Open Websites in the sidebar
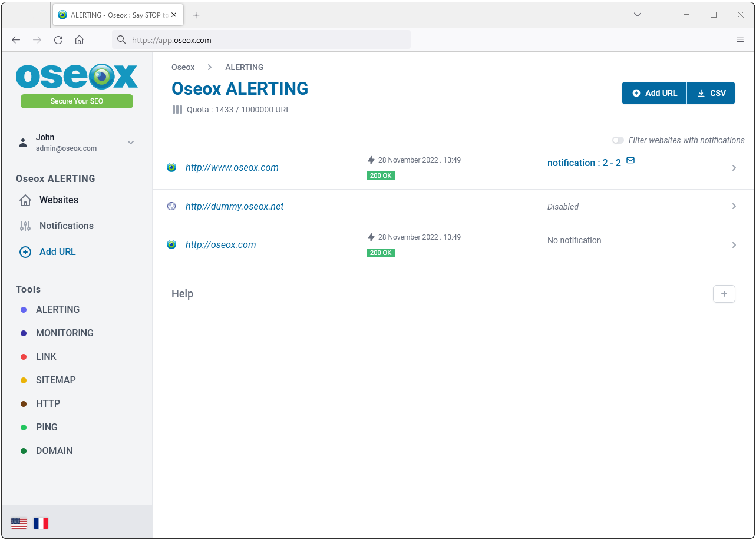756x540 pixels. coord(59,200)
